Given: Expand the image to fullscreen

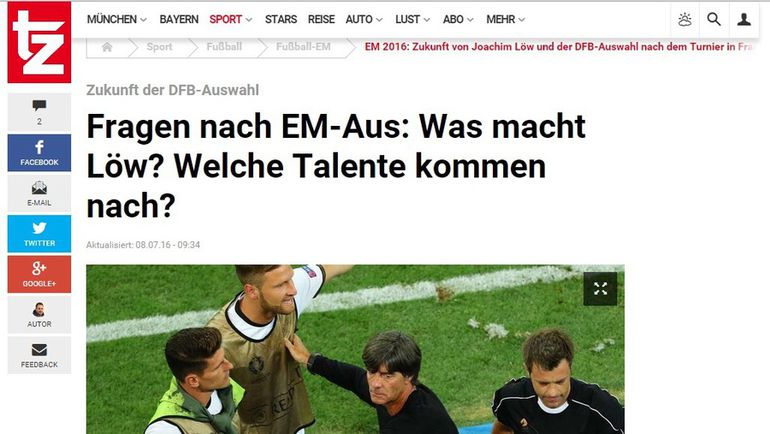Looking at the screenshot, I should pos(600,289).
